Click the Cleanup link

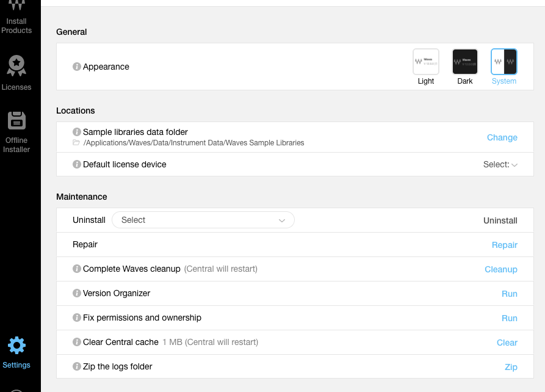(501, 269)
